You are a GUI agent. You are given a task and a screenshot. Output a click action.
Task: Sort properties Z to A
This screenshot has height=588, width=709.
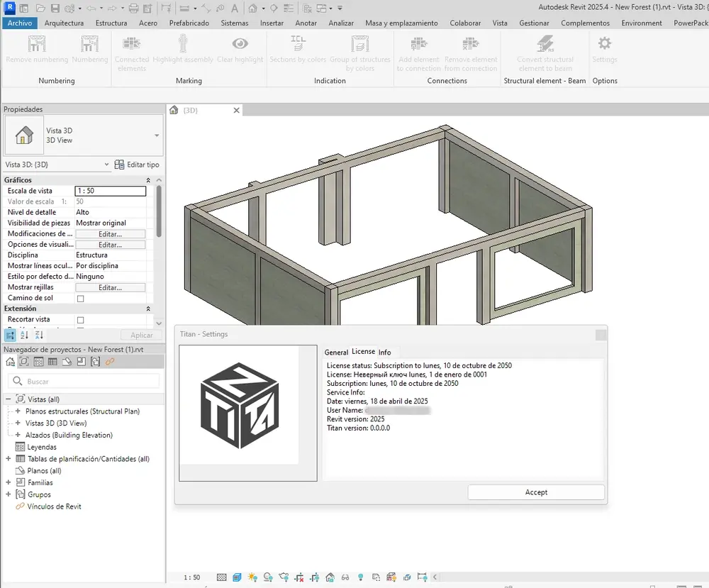[39, 335]
